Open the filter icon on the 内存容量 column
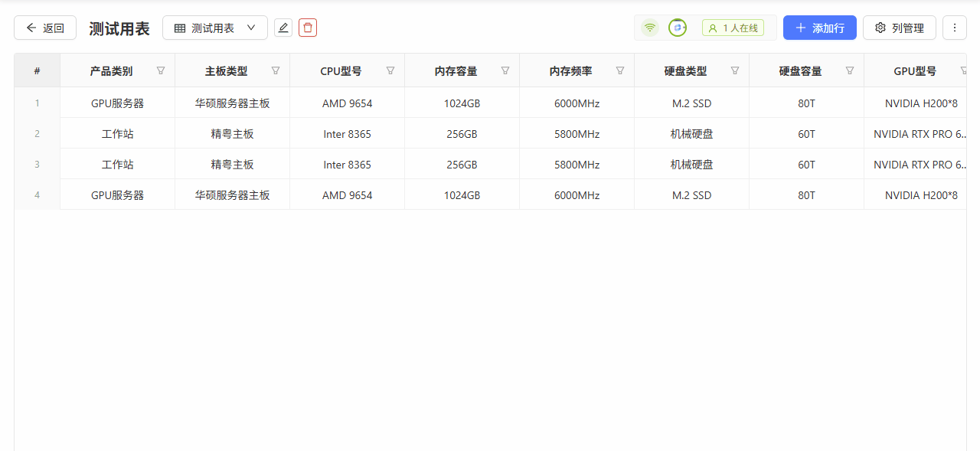Screen dimensions: 980x451 (x=505, y=70)
